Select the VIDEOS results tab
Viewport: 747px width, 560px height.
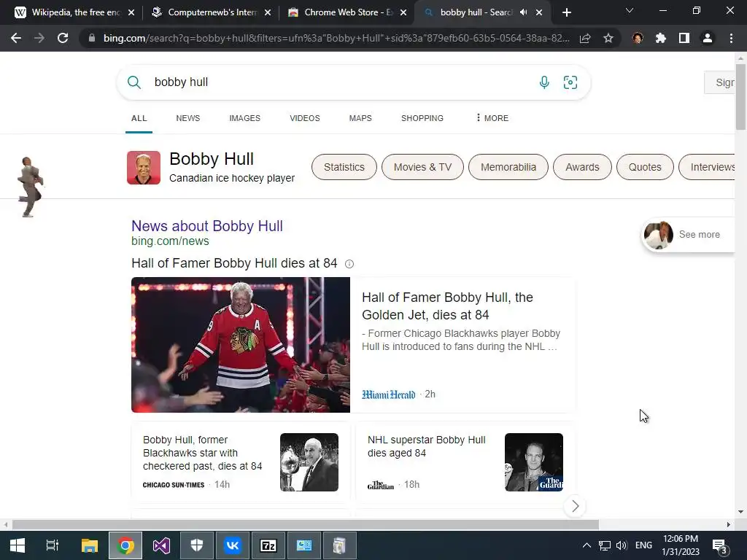[x=305, y=118]
